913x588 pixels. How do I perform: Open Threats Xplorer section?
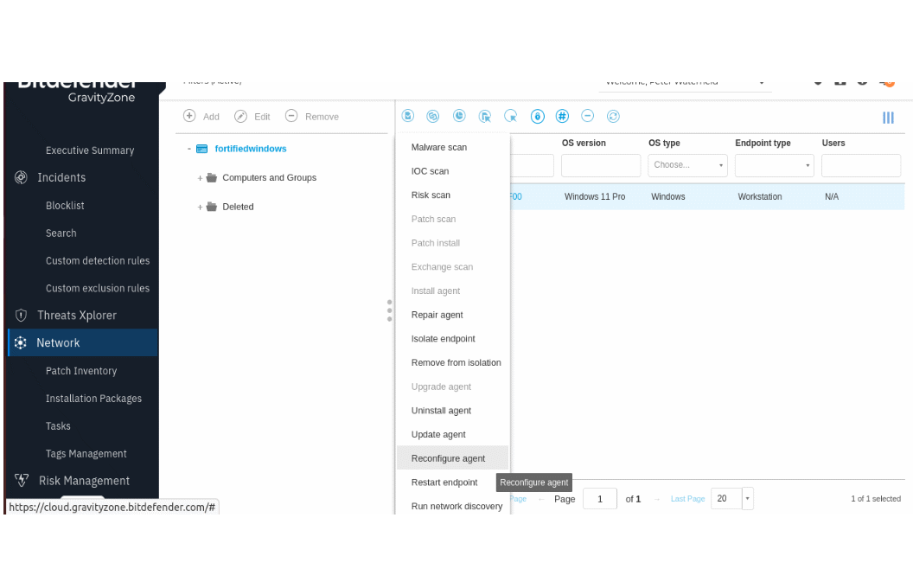coord(77,315)
